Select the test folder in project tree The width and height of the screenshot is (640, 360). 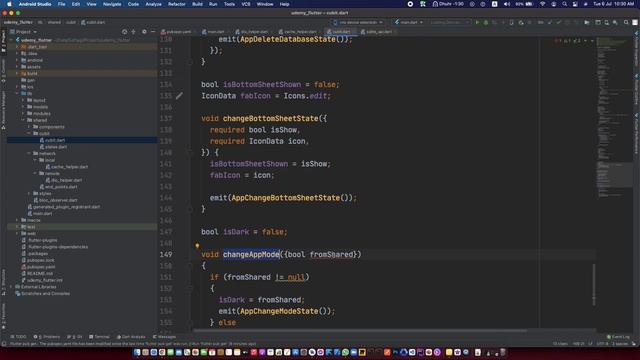(x=82, y=227)
